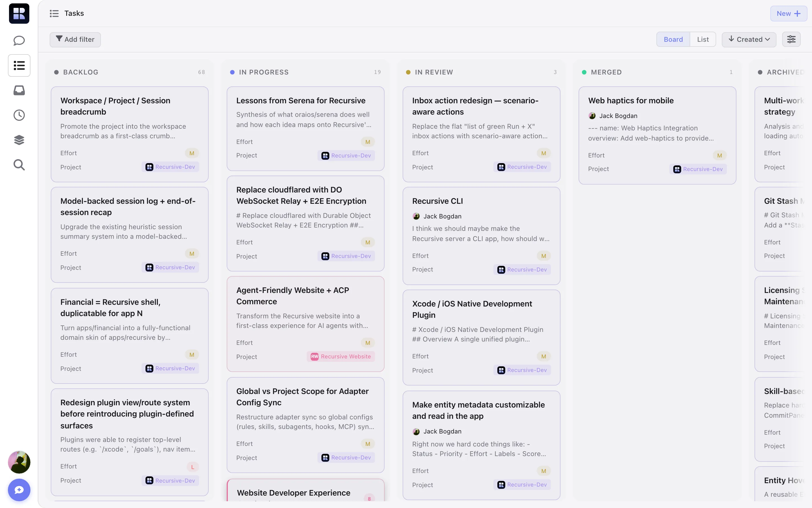Click Jack Bogdan avatar on Recursive CLI card
Screen dimensions: 812x508
pos(416,216)
